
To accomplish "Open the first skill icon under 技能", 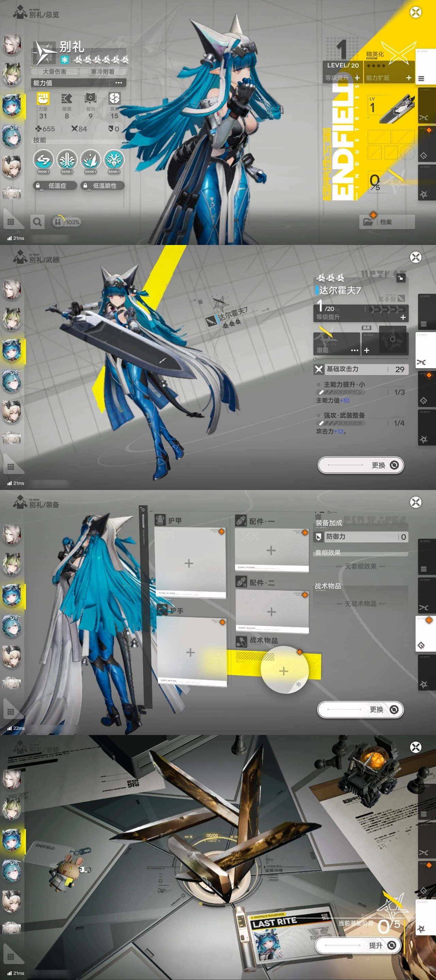I will (x=43, y=160).
